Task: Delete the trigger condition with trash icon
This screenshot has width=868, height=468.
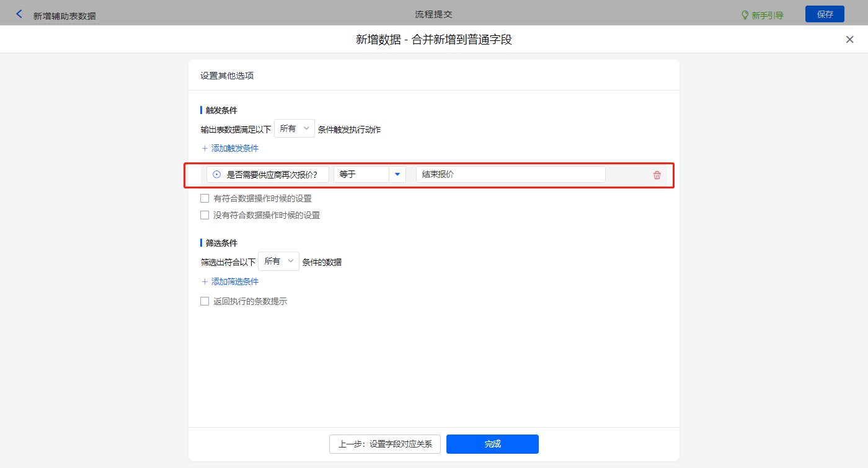Action: pyautogui.click(x=657, y=175)
